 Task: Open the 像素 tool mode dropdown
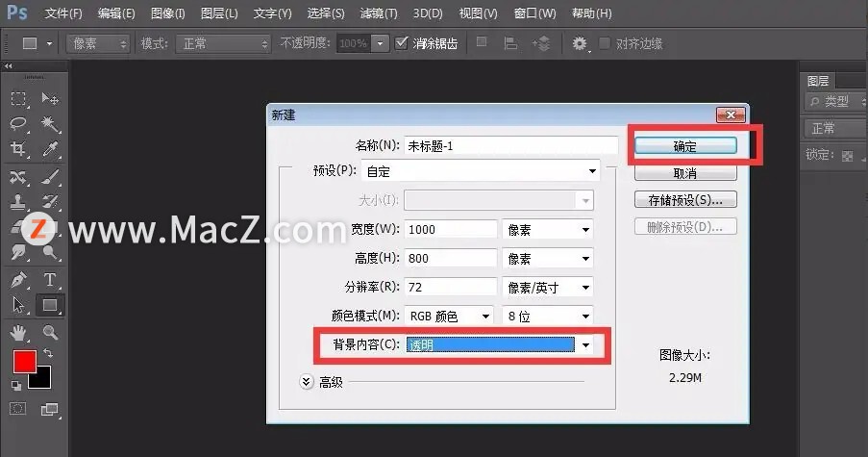pyautogui.click(x=98, y=43)
